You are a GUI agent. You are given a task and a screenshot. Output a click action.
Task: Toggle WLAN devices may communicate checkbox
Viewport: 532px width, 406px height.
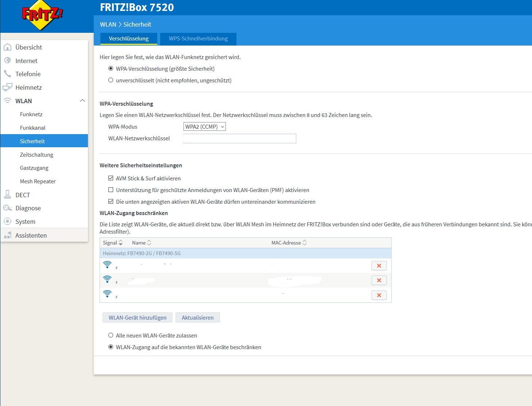(111, 202)
